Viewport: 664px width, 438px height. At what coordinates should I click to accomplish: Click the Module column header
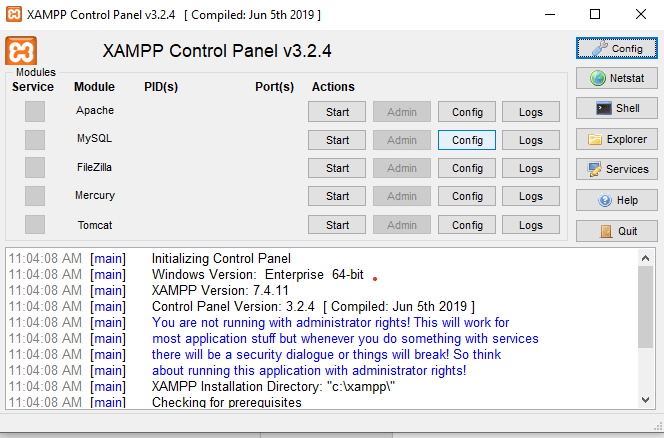coord(94,86)
